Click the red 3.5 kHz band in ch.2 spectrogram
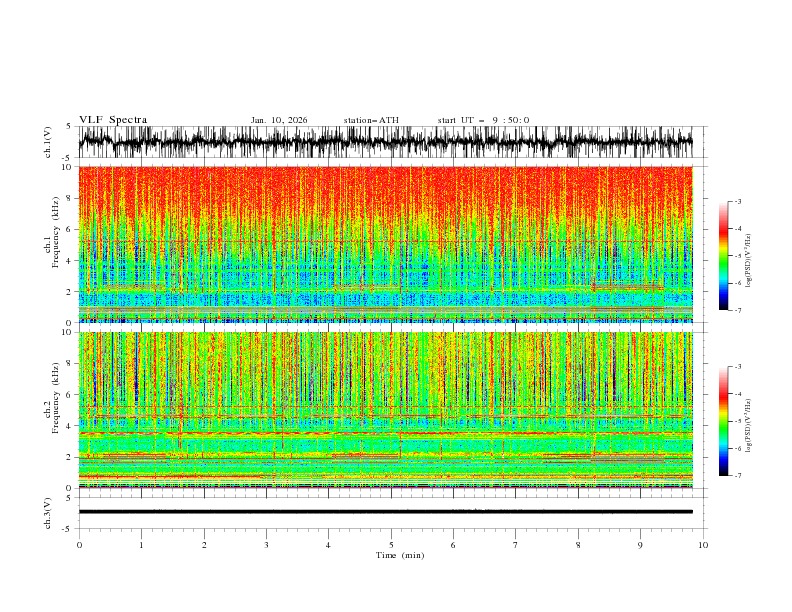Image resolution: width=792 pixels, height=612 pixels. [385, 433]
